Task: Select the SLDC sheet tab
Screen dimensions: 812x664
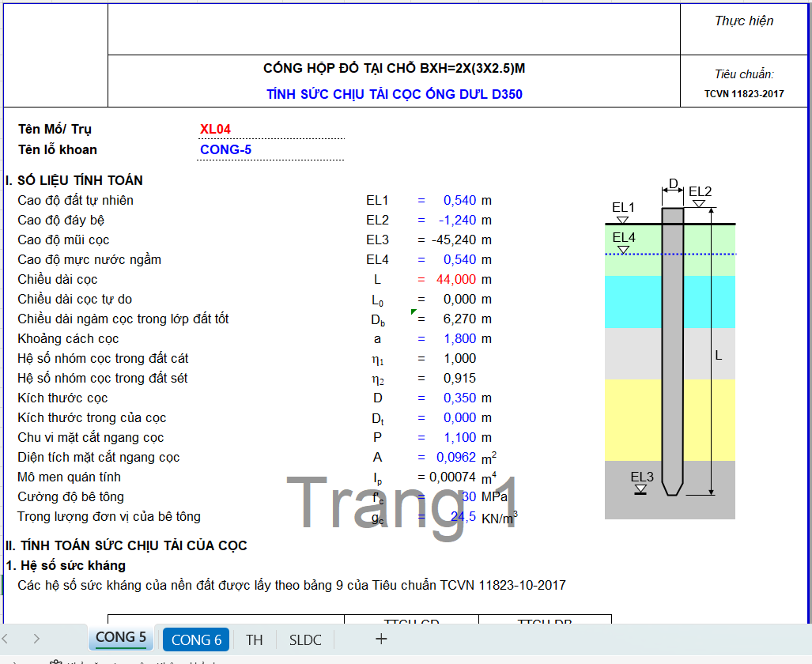Action: coord(305,639)
